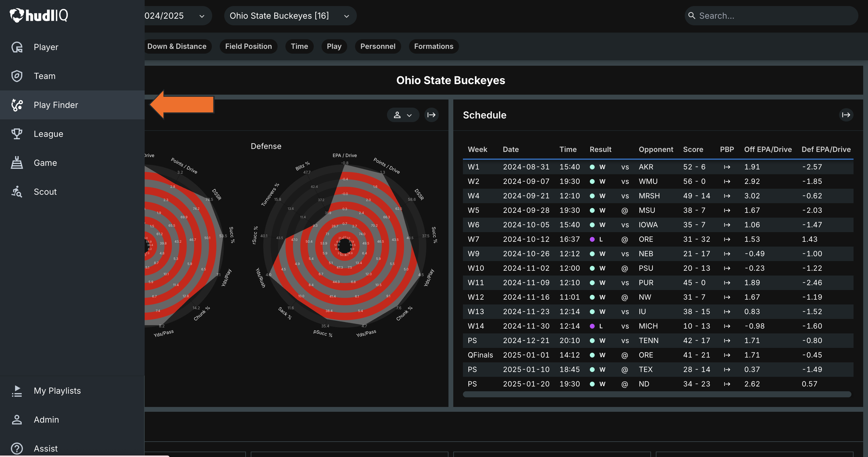Viewport: 868px width, 457px height.
Task: Open play-by-play for ND game
Action: click(727, 384)
